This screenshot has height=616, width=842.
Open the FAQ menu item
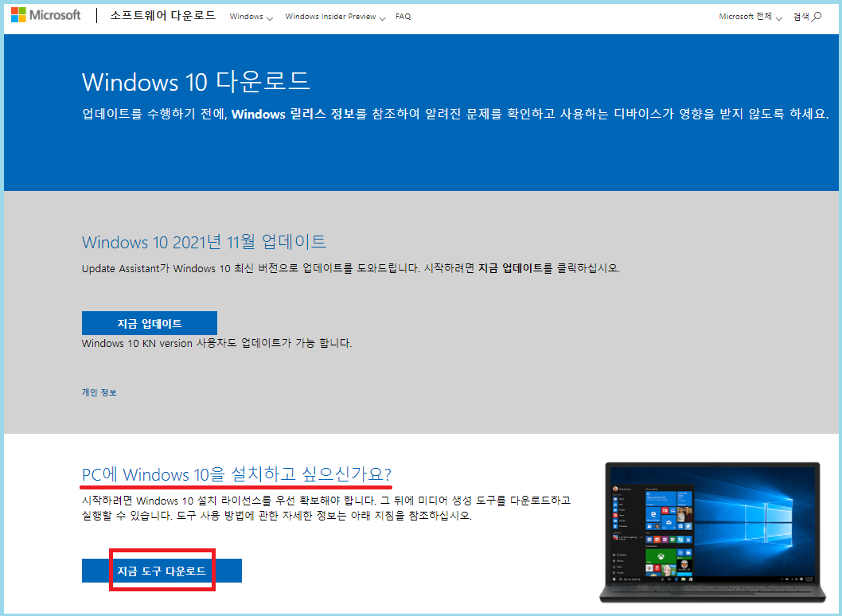pos(403,17)
